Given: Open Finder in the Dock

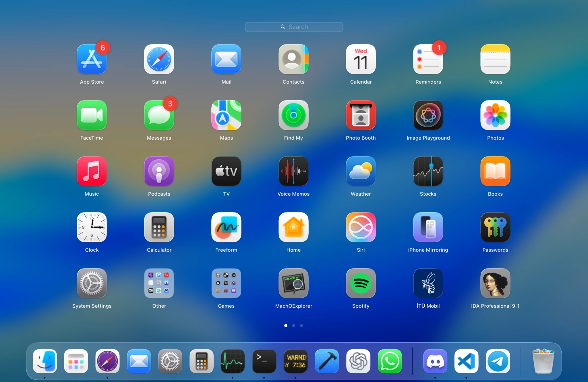Looking at the screenshot, I should [45, 361].
